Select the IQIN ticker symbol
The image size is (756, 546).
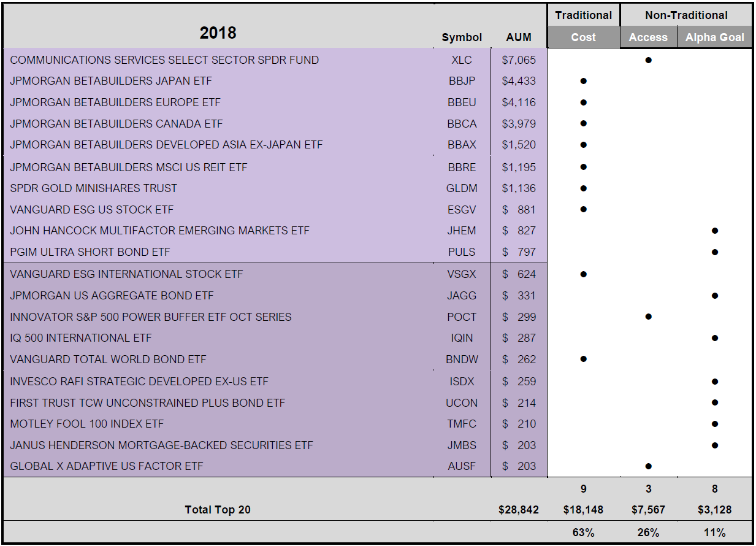click(462, 338)
